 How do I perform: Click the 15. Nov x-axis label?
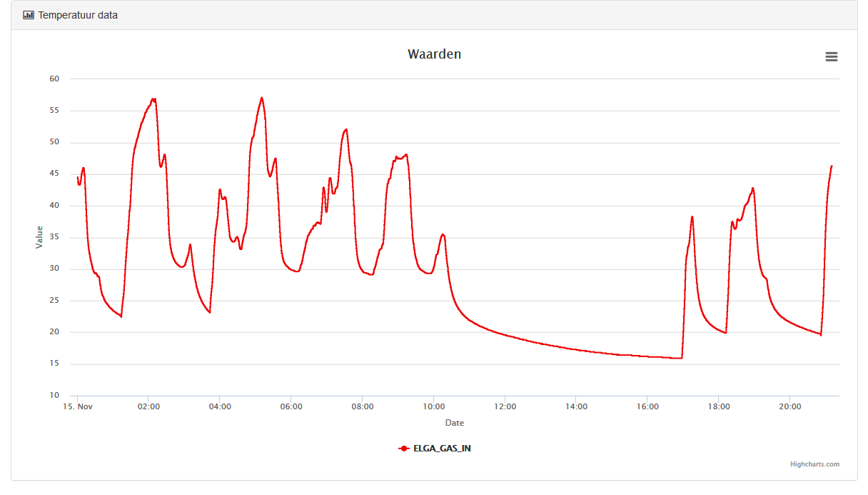[78, 407]
